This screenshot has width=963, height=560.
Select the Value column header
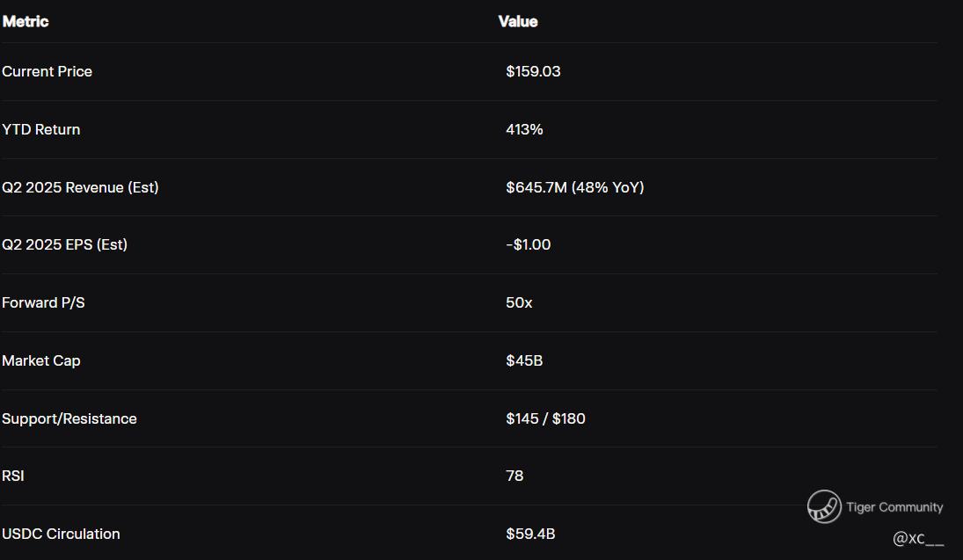pos(518,21)
